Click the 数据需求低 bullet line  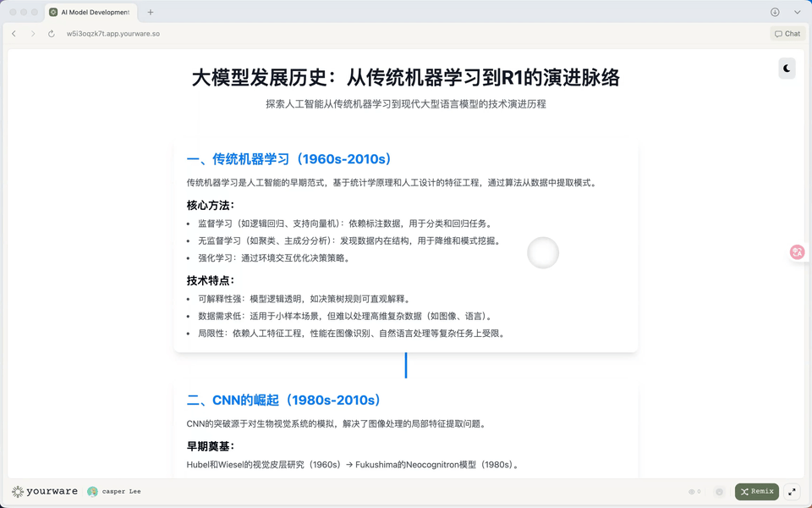pos(345,316)
